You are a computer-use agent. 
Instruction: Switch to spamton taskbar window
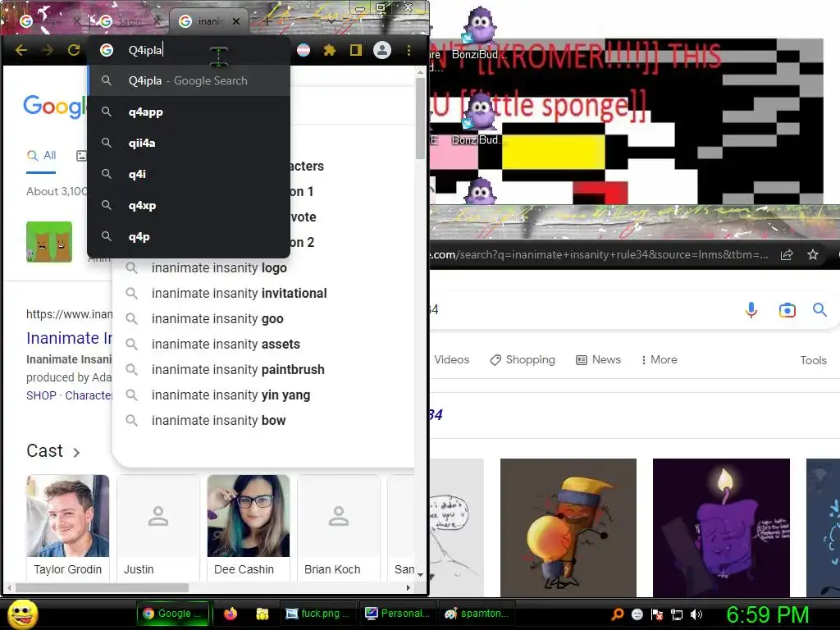click(477, 614)
